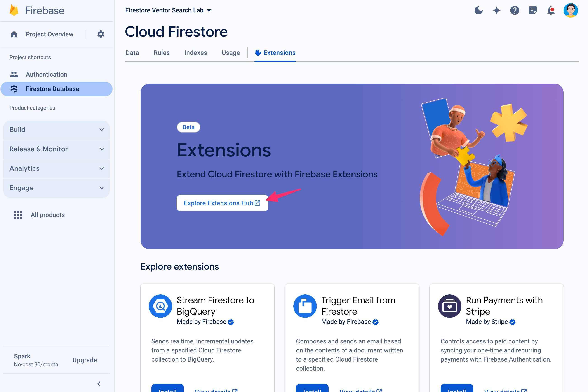Select the Indexes tab
This screenshot has width=588, height=392.
[196, 53]
